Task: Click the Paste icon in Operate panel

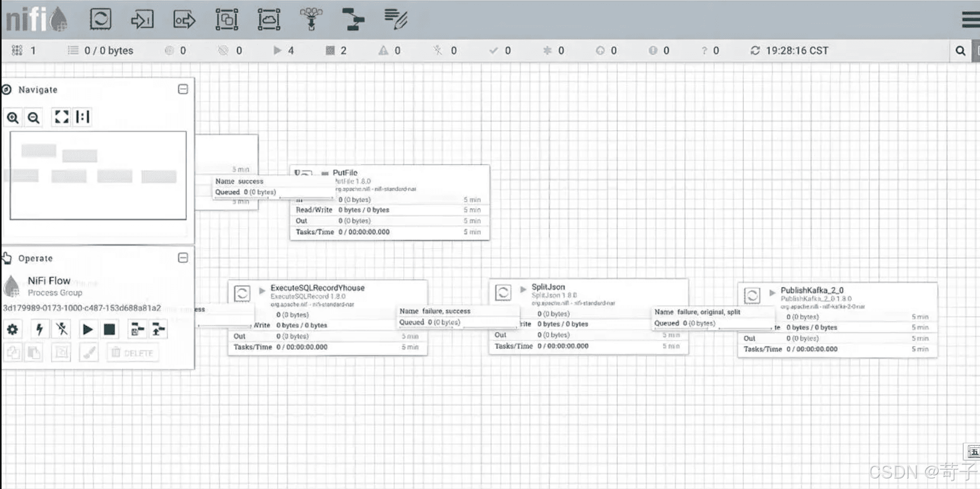Action: [34, 352]
